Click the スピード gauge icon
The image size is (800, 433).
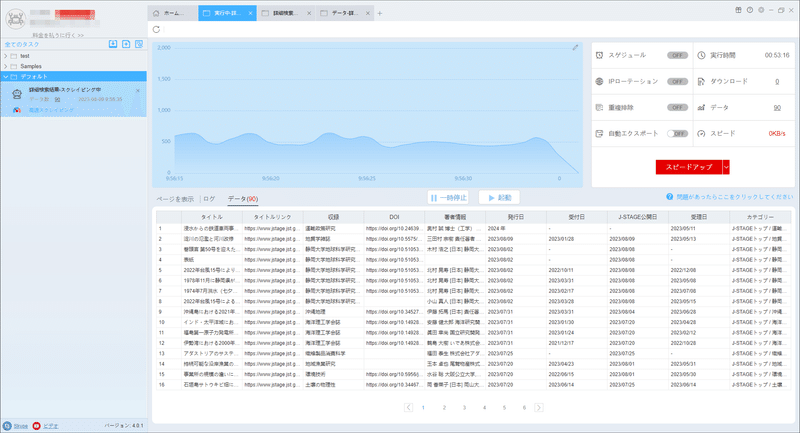(702, 134)
